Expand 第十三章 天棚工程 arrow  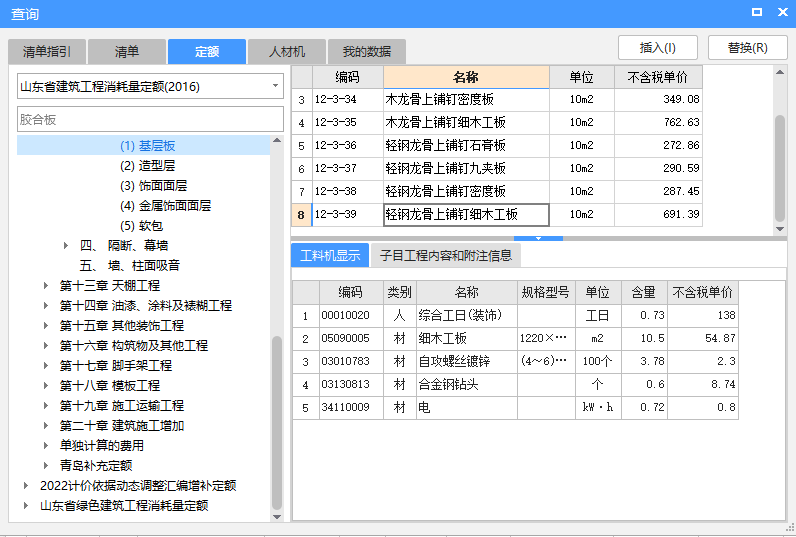46,286
